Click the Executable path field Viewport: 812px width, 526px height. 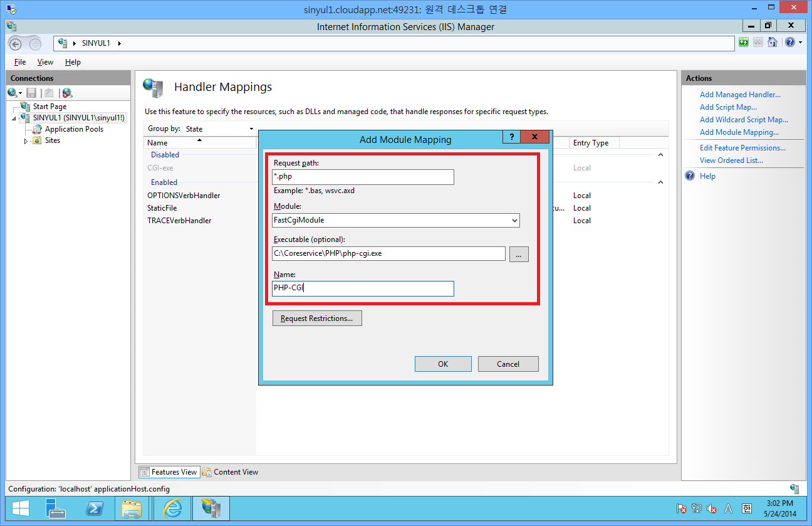coord(388,253)
